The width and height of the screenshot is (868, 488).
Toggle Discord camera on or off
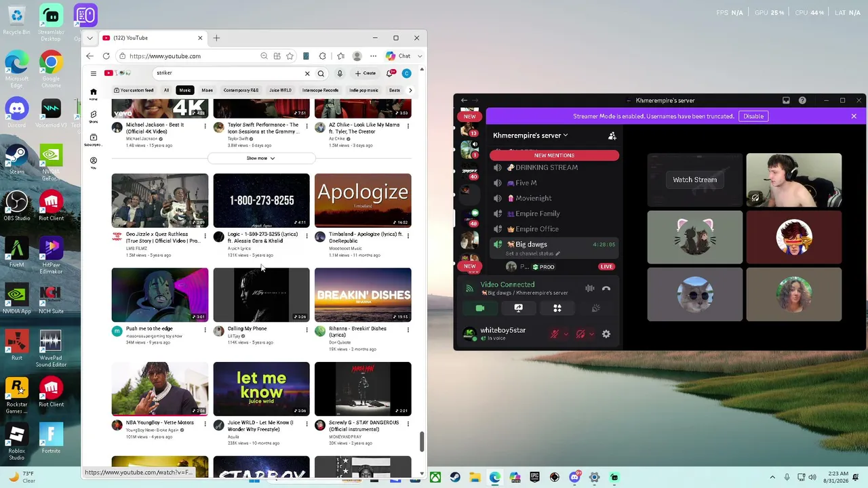click(x=479, y=308)
